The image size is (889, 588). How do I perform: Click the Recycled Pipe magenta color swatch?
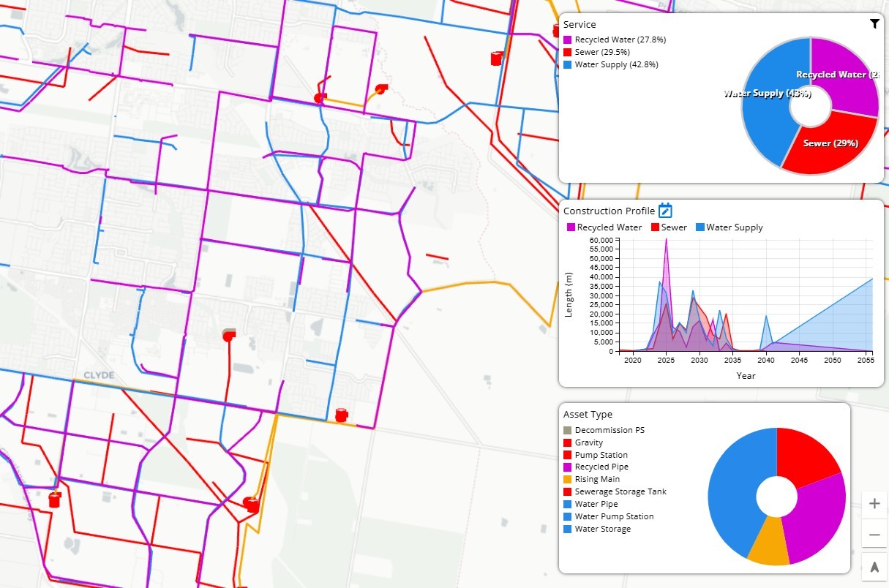click(567, 467)
